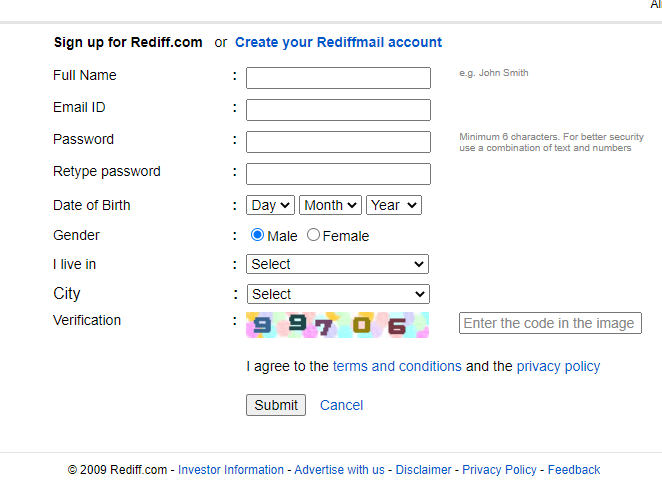
Task: Submit the sign up form
Action: [276, 405]
